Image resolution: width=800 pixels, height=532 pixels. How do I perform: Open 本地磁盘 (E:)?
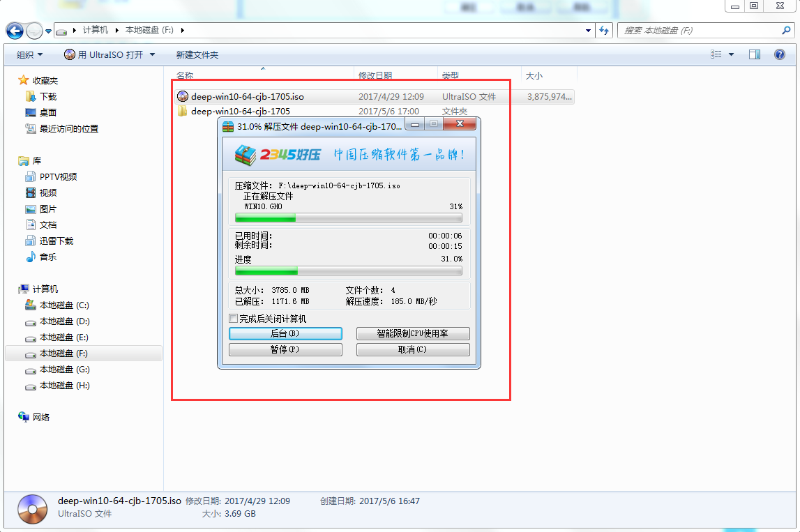point(57,337)
